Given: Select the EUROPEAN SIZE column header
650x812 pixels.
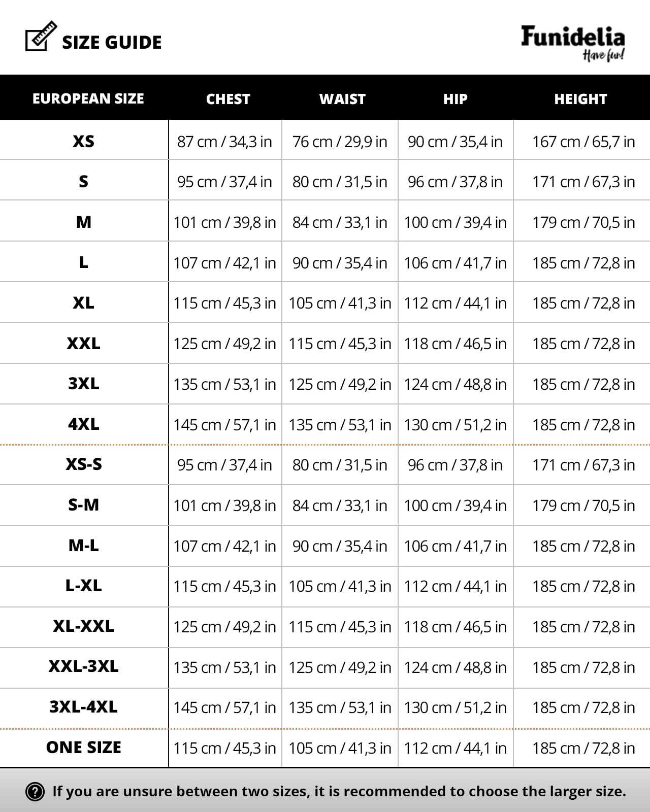Looking at the screenshot, I should pyautogui.click(x=88, y=98).
